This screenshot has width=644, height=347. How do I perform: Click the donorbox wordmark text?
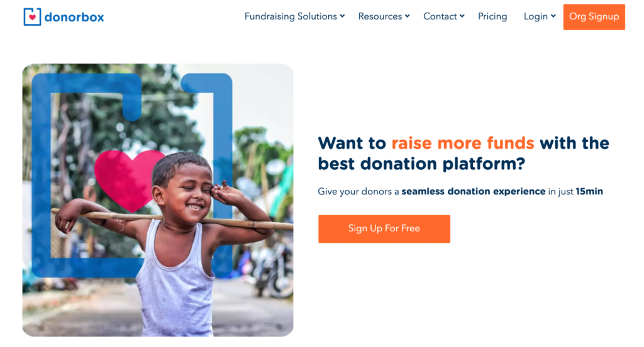pyautogui.click(x=74, y=17)
